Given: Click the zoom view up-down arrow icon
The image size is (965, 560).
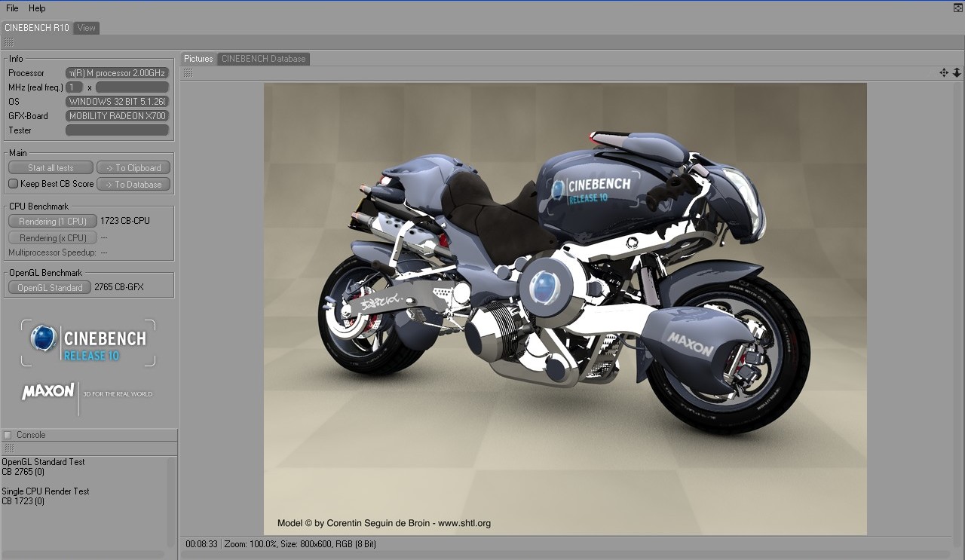Looking at the screenshot, I should [x=957, y=73].
